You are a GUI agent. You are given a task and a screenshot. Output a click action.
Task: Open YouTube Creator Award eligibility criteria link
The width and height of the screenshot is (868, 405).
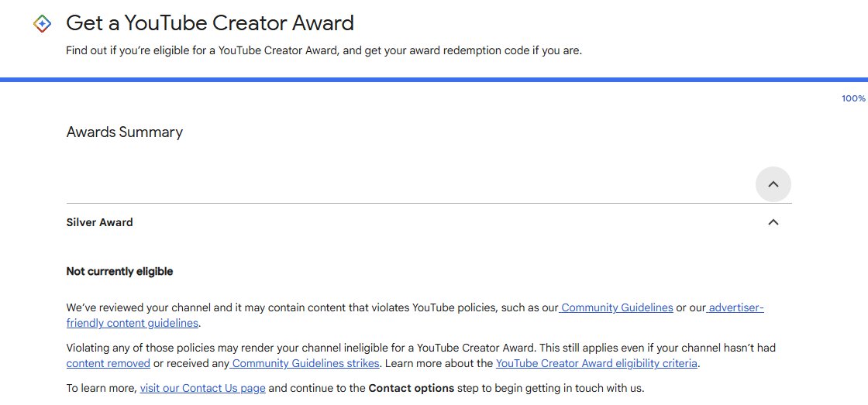[596, 363]
